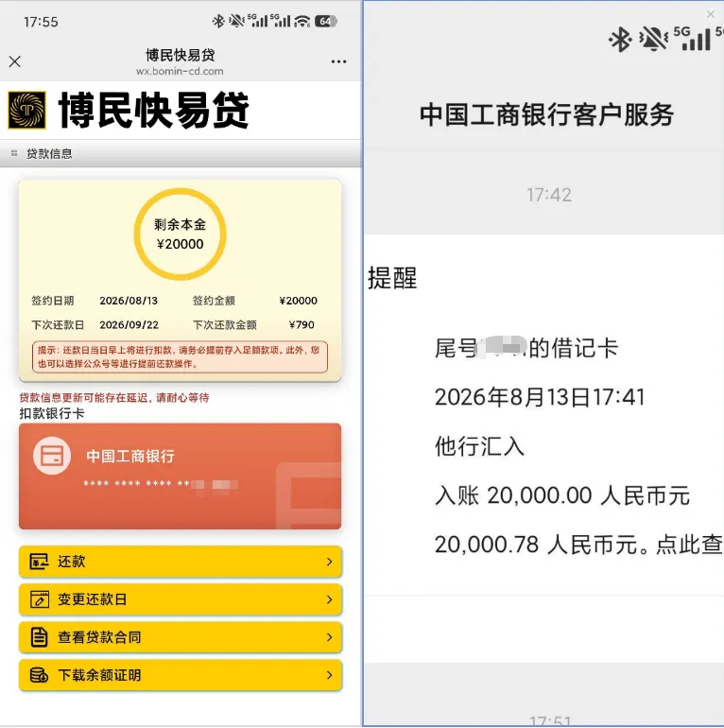The width and height of the screenshot is (724, 728).
Task: Expand the 变更还款日 row chevron
Action: click(330, 599)
